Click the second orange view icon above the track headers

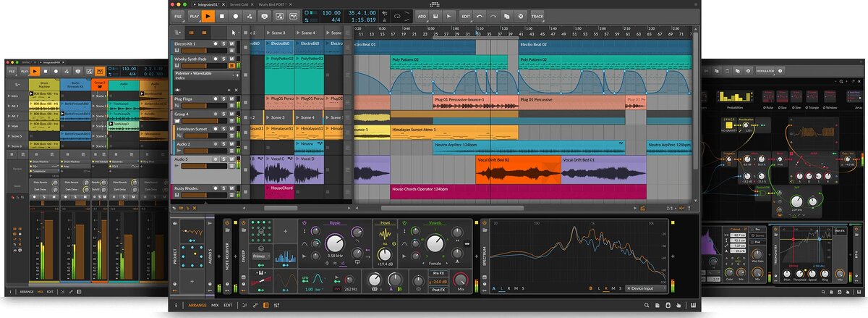(x=204, y=33)
